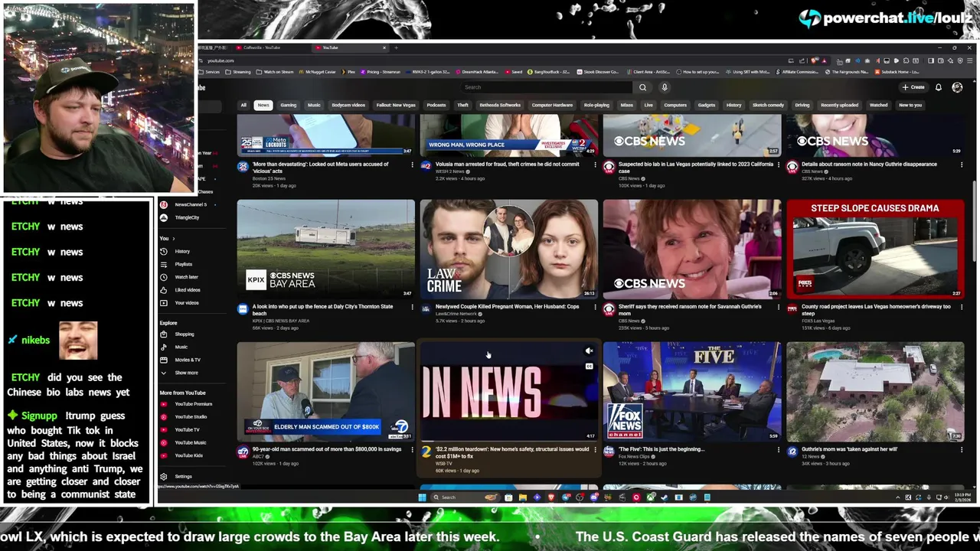980x551 pixels.
Task: Open more options for $2.2 million teardown video
Action: [x=595, y=450]
